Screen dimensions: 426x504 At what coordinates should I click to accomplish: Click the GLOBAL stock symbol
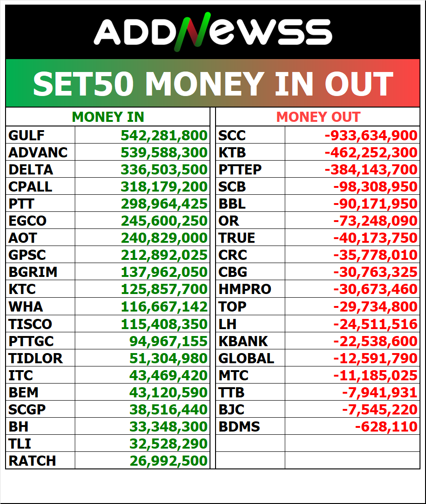click(246, 358)
